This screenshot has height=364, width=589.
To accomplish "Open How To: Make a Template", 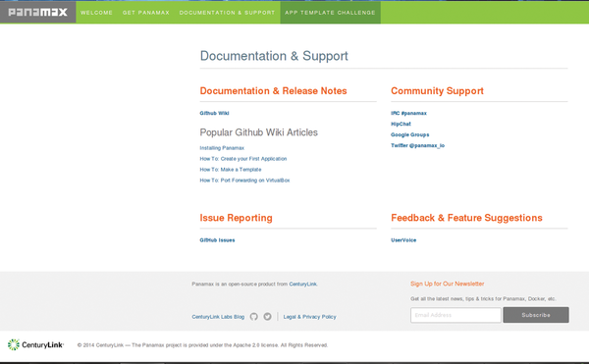I will point(231,170).
